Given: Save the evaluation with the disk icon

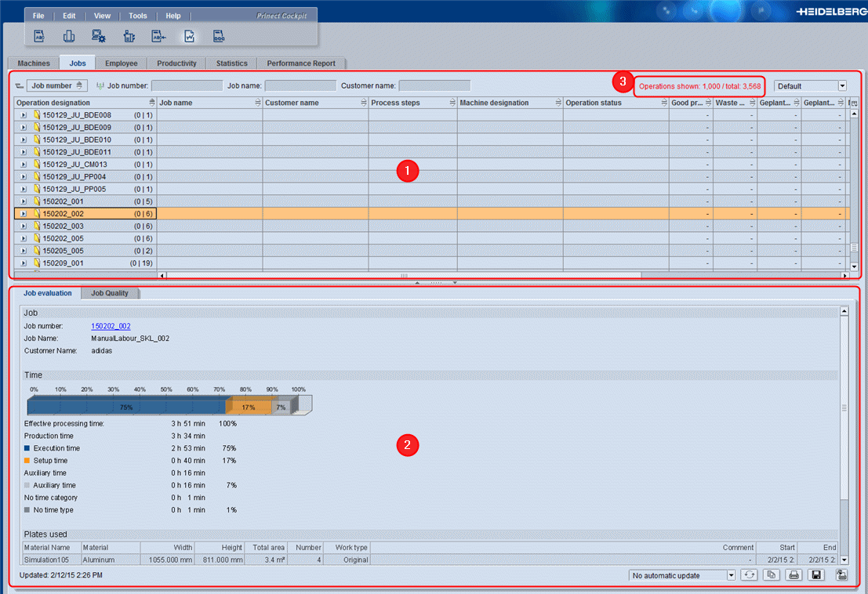Looking at the screenshot, I should (815, 574).
